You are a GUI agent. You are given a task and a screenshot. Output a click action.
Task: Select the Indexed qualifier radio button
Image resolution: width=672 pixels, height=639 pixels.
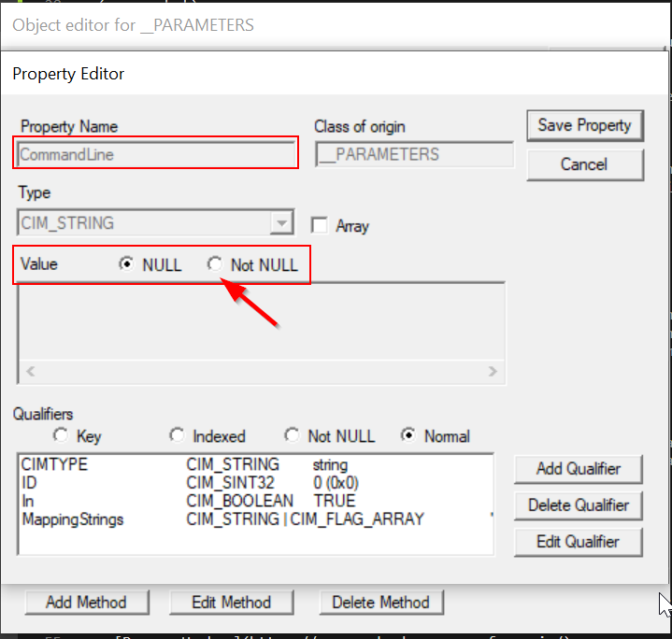pyautogui.click(x=178, y=435)
